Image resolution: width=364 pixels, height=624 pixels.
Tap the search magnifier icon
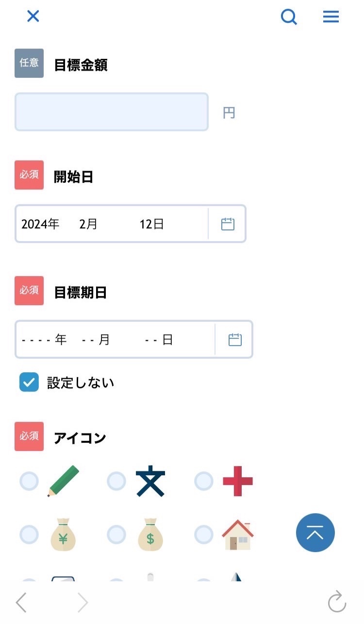tap(289, 17)
